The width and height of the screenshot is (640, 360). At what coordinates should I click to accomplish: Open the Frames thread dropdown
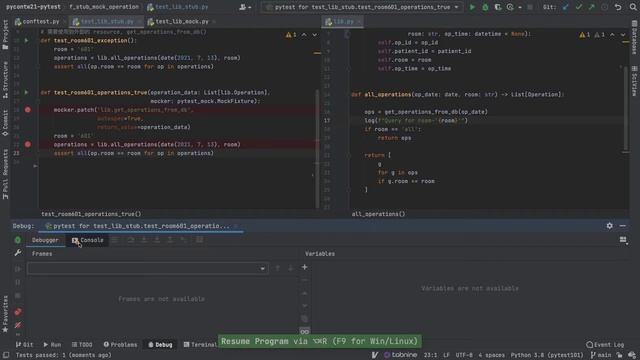262,268
